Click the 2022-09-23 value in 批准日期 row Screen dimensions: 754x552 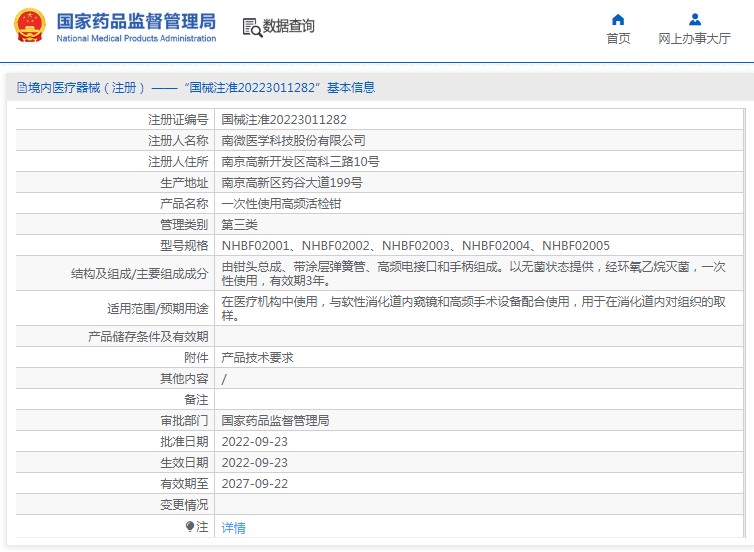pyautogui.click(x=254, y=441)
